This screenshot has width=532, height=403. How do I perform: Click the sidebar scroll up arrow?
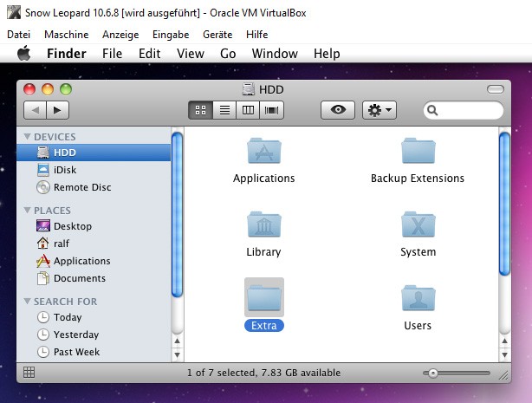[177, 341]
